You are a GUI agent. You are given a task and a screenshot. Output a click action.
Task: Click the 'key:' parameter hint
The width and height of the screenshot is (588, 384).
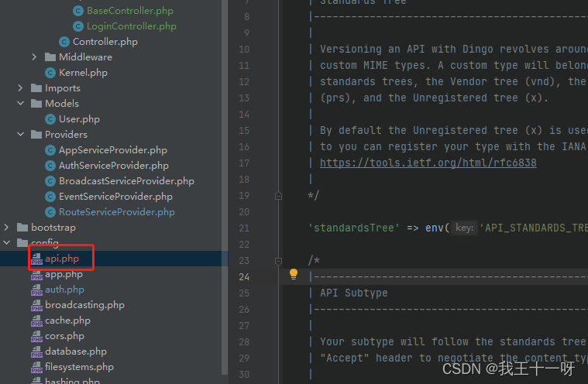pyautogui.click(x=464, y=228)
